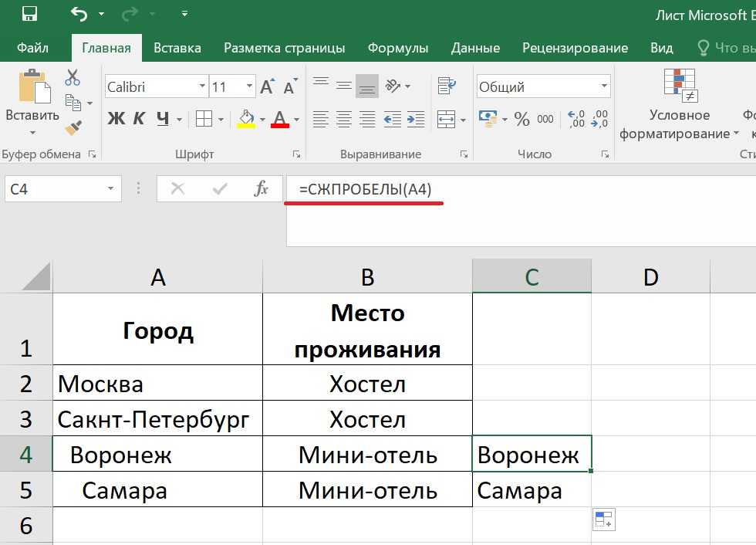The image size is (756, 545).
Task: Open the Число dialog launcher
Action: (x=605, y=154)
